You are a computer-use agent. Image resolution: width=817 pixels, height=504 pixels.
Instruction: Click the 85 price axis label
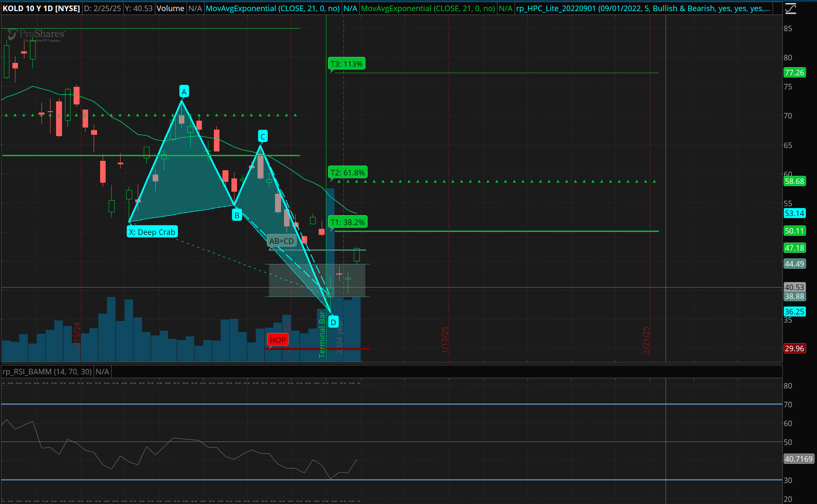coord(788,29)
